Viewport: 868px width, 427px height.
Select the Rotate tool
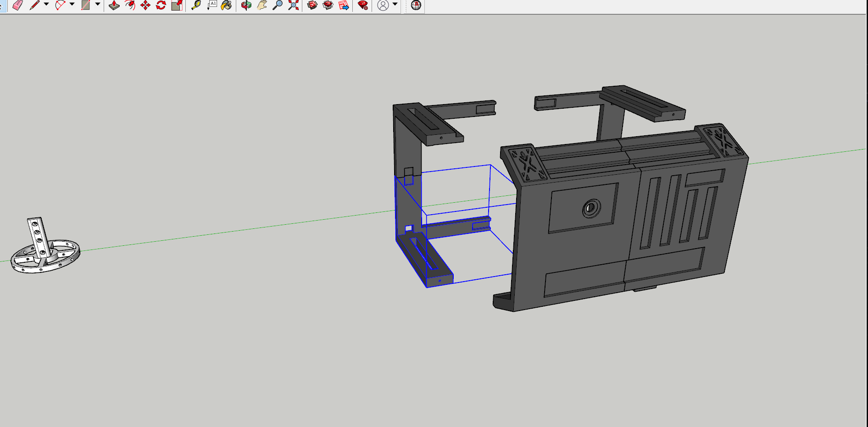pyautogui.click(x=161, y=5)
